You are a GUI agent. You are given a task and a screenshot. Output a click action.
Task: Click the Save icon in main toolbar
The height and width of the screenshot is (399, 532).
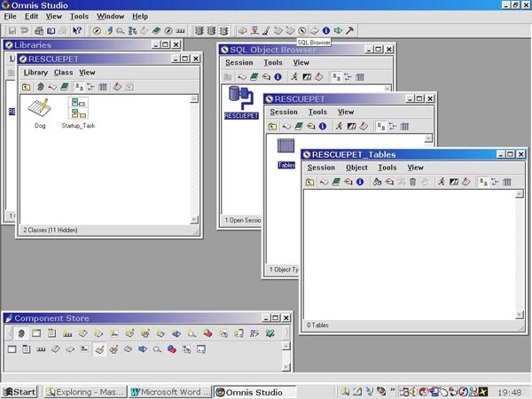pyautogui.click(x=12, y=31)
